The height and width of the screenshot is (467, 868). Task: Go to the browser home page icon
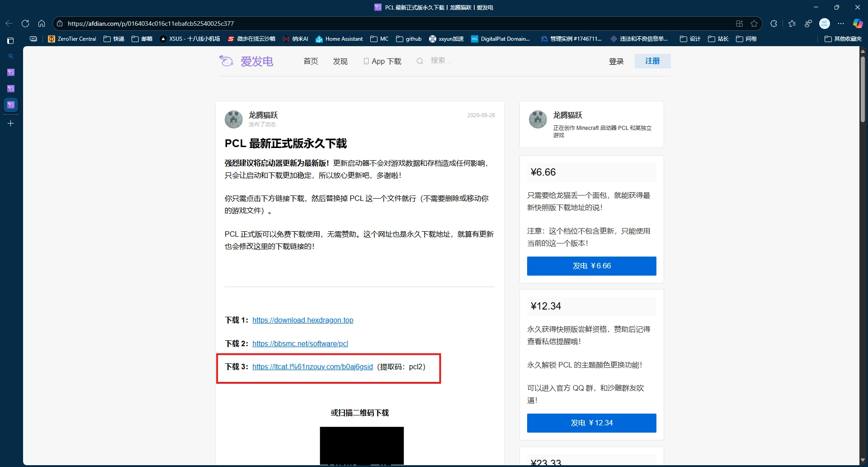42,24
